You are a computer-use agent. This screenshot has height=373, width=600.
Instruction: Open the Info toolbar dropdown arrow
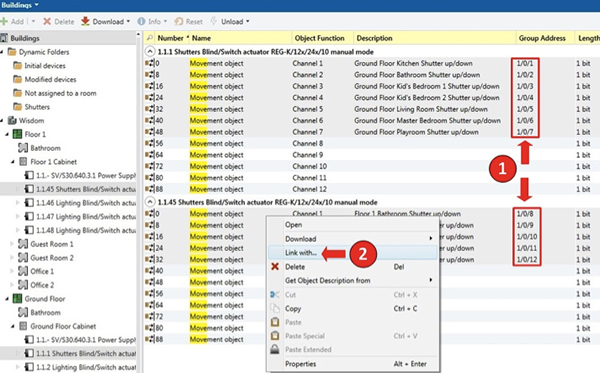pos(165,21)
